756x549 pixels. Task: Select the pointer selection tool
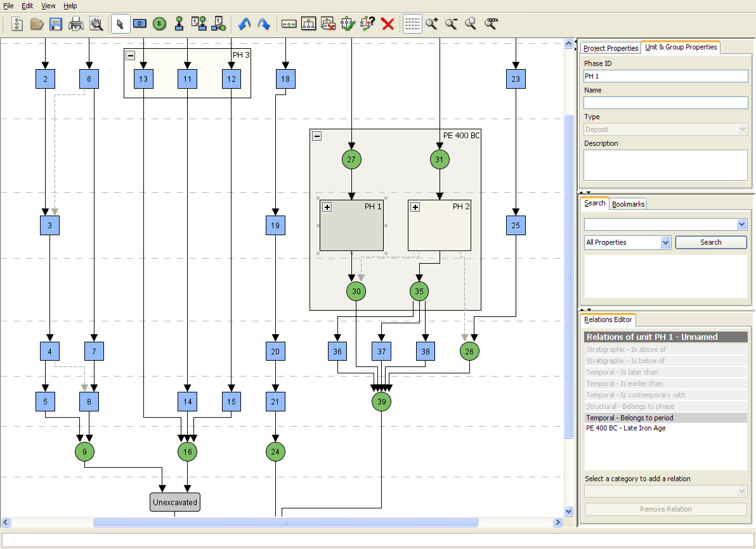(x=120, y=23)
